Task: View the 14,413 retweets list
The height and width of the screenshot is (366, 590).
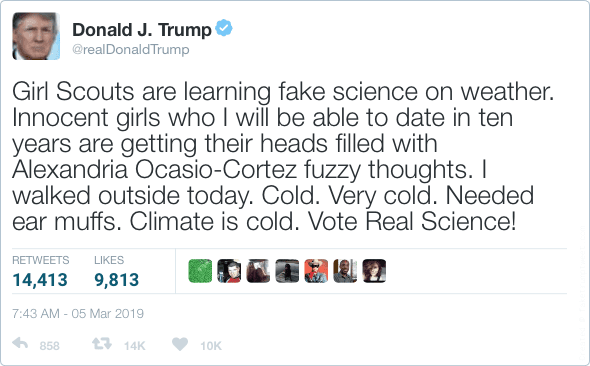Action: (x=40, y=279)
